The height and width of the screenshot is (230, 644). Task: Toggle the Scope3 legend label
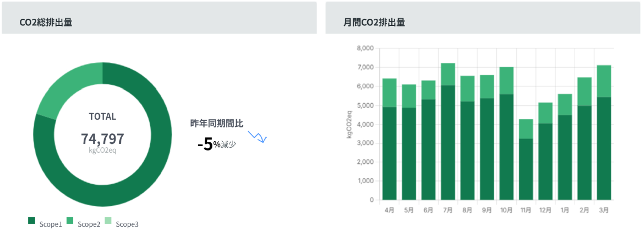(x=127, y=224)
